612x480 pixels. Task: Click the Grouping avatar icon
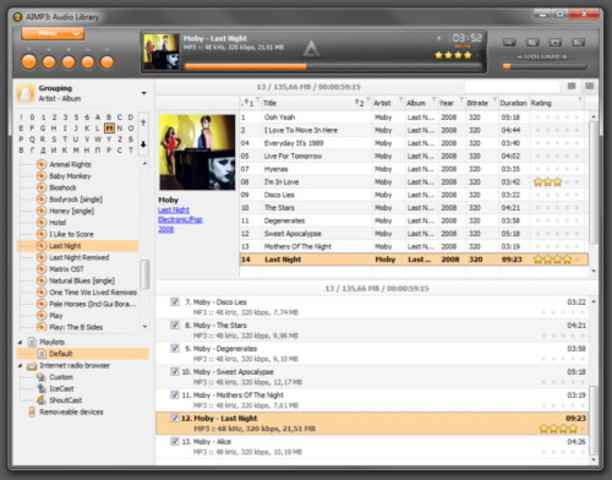(x=25, y=93)
